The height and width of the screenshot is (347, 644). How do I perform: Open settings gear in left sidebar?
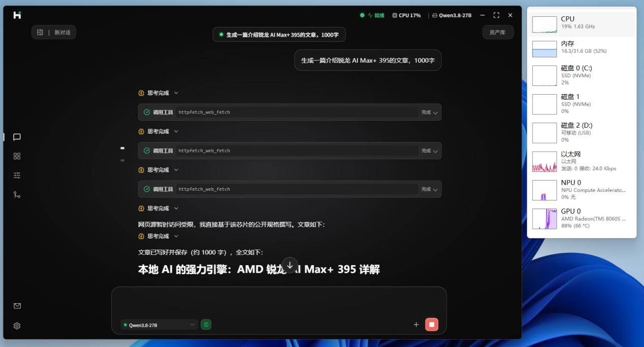(17, 326)
